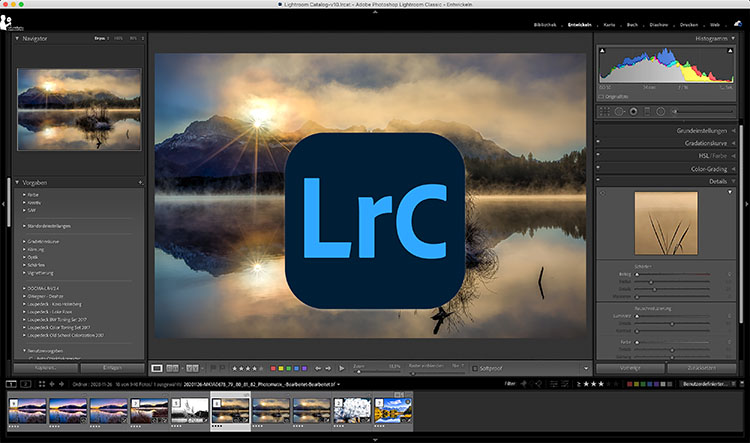Viewport: 750px width, 443px height.
Task: Switch to Karte module
Action: pos(609,25)
